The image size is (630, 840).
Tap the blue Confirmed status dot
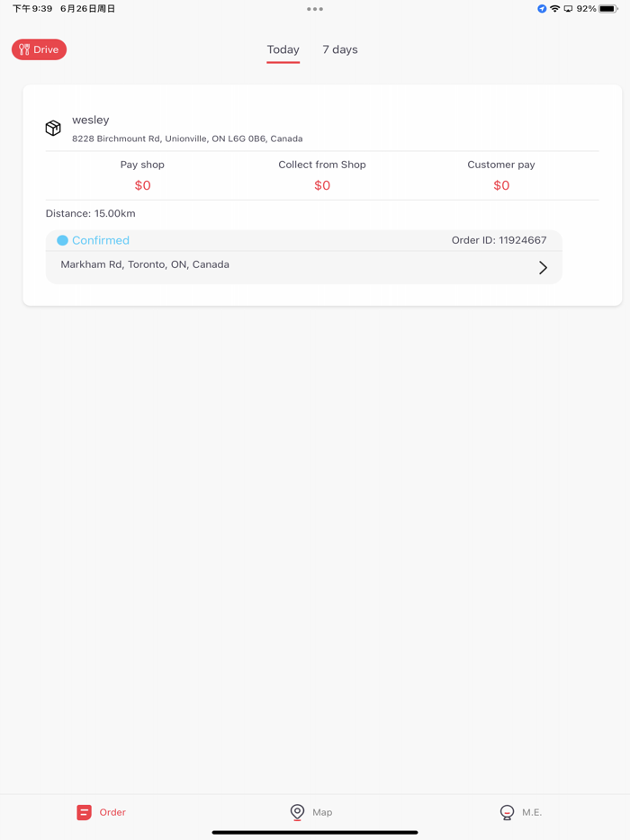62,240
